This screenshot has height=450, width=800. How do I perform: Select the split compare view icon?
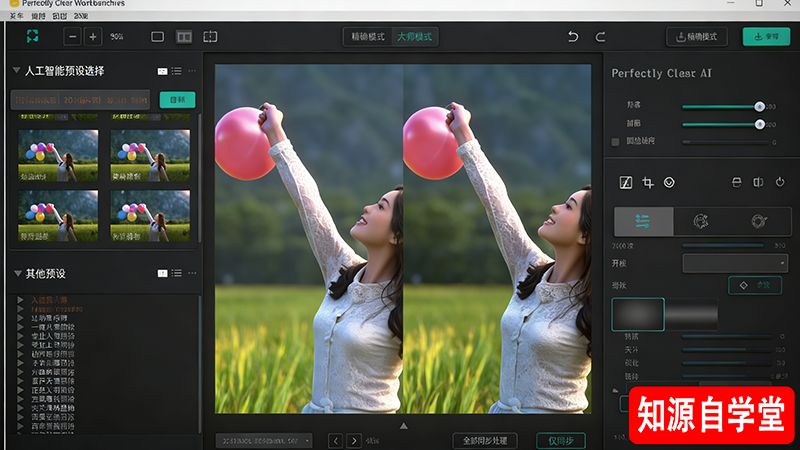point(210,37)
